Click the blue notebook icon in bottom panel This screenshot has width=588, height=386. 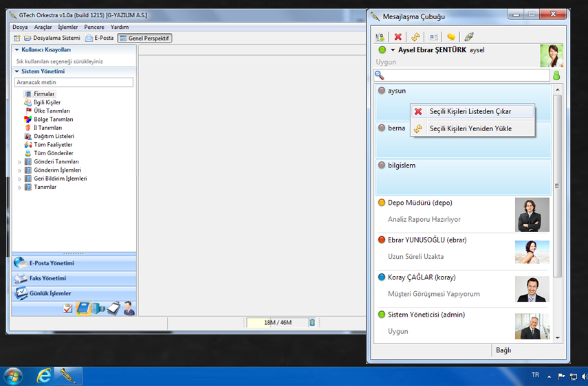(x=83, y=308)
